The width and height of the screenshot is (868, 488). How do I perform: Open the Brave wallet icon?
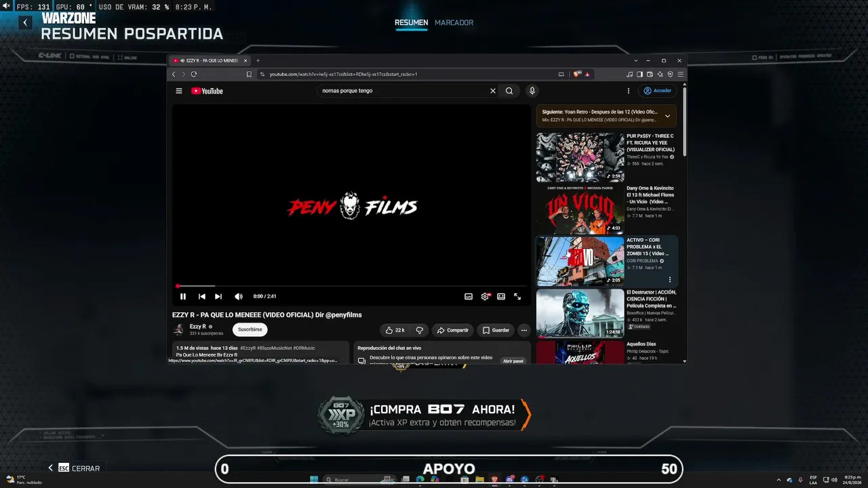650,74
